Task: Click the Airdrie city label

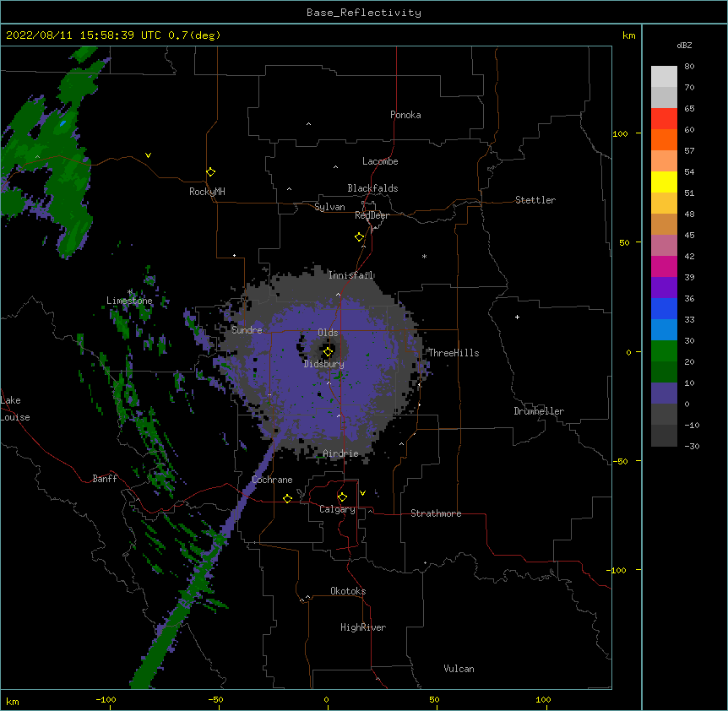Action: (341, 453)
